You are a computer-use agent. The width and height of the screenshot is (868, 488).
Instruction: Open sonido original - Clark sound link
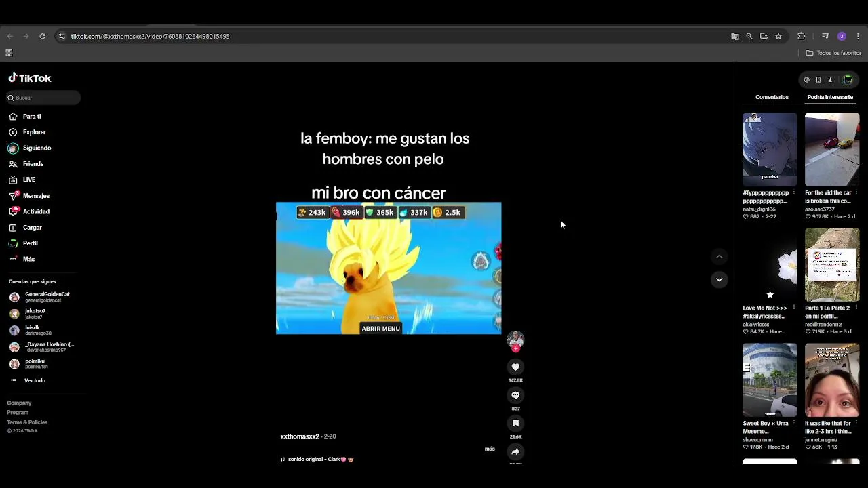point(317,460)
